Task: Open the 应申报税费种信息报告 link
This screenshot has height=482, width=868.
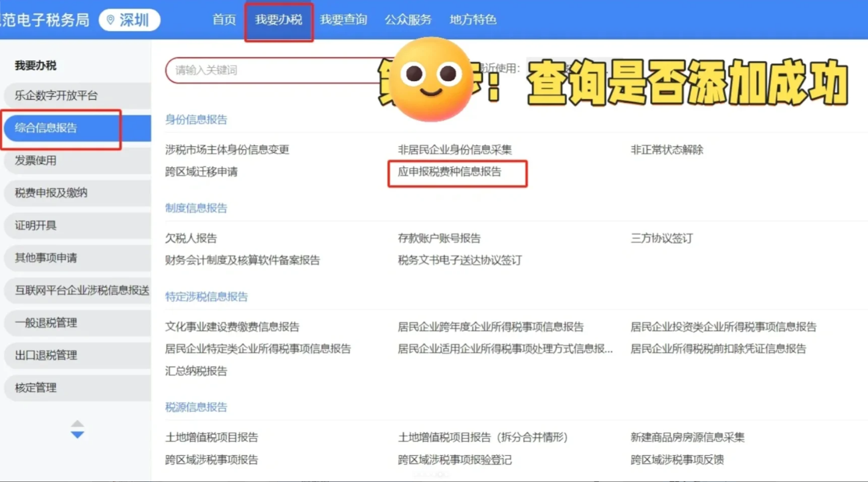Action: pyautogui.click(x=449, y=172)
